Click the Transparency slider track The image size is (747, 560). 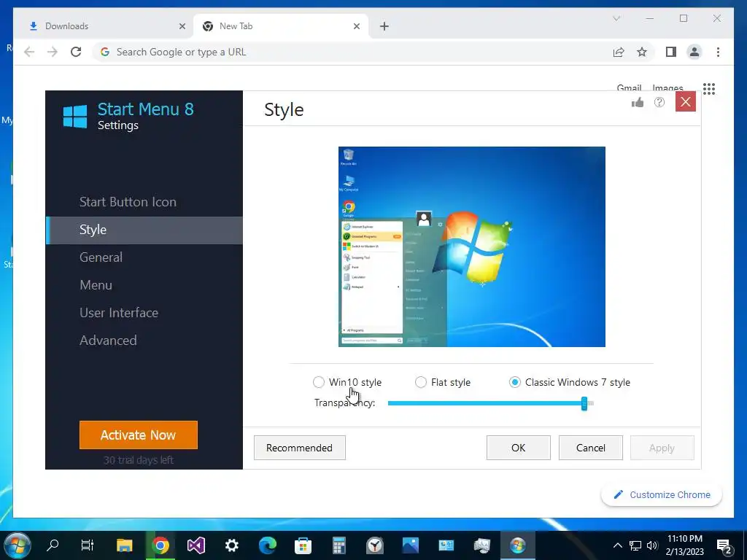tap(491, 403)
